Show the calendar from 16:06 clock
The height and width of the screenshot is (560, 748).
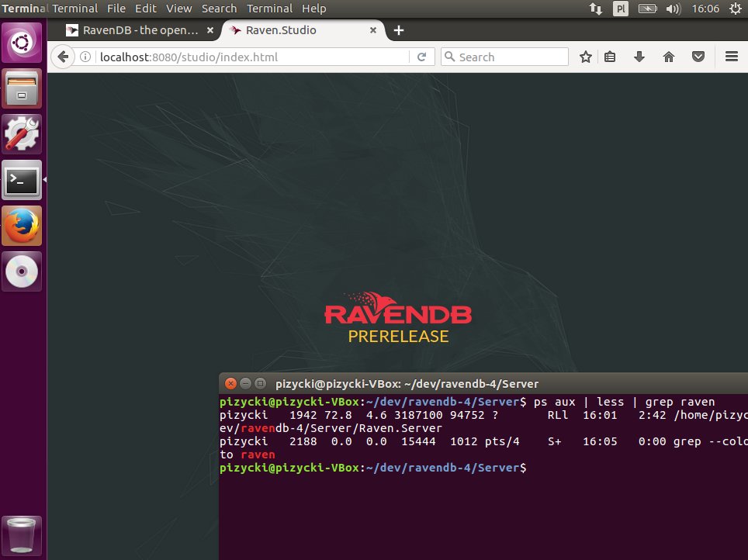(705, 9)
